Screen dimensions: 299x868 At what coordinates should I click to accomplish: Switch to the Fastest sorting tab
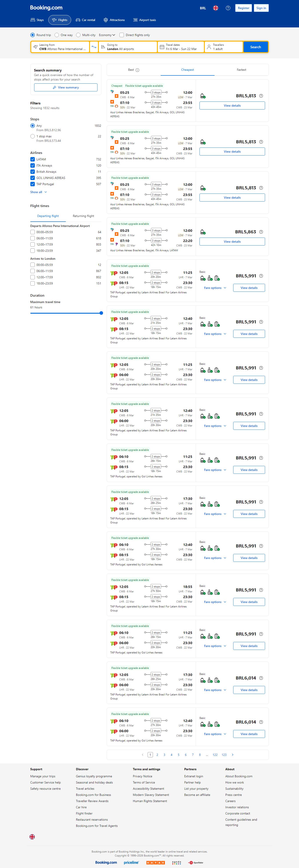click(241, 70)
